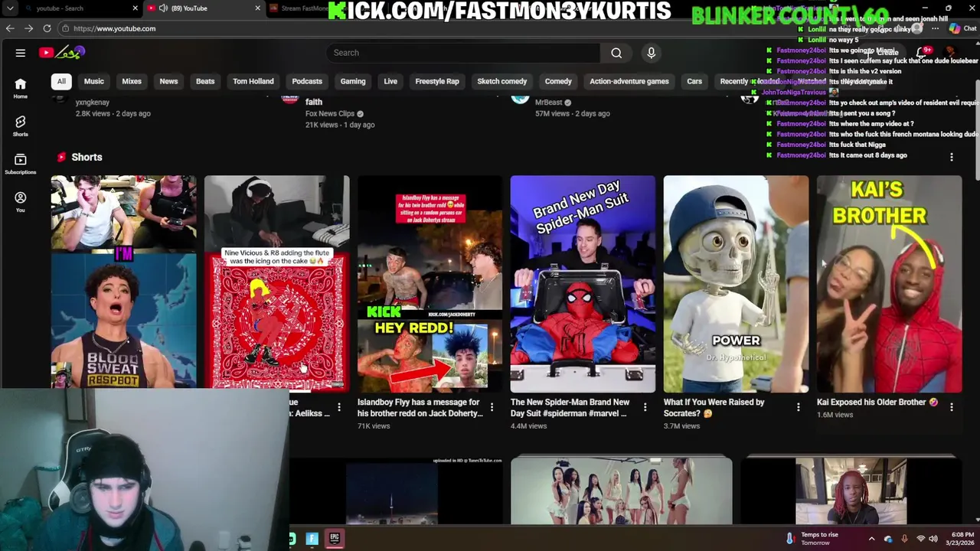Play the Hey Redd Islandboy short

point(430,284)
